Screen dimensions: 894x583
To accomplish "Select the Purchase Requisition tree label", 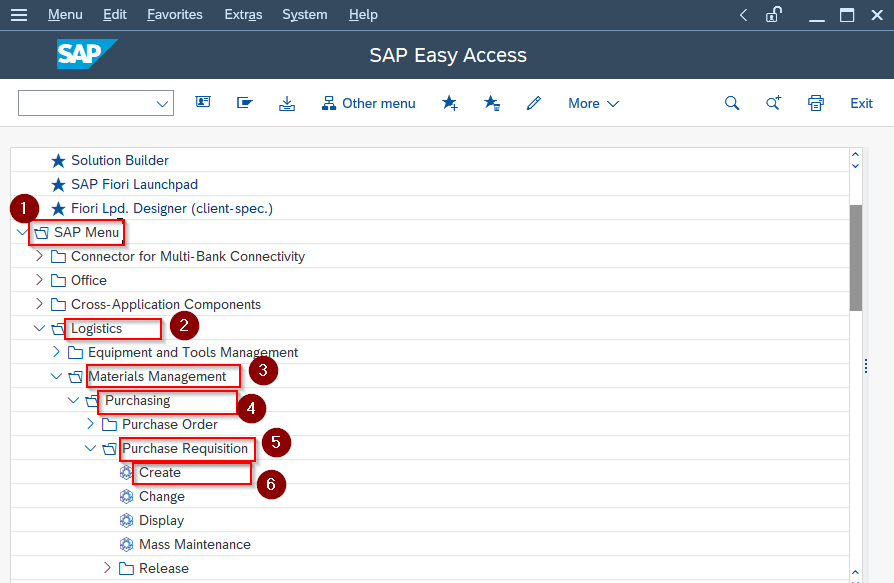I will (x=185, y=449).
